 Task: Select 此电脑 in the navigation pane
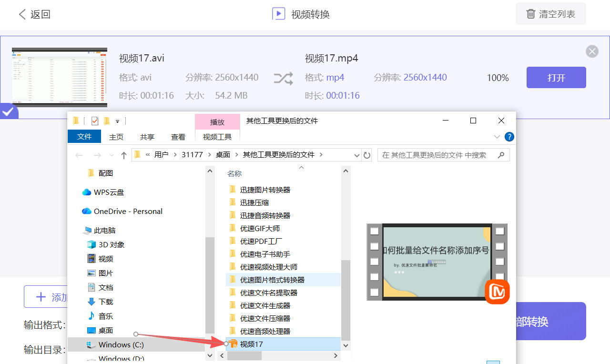99,230
